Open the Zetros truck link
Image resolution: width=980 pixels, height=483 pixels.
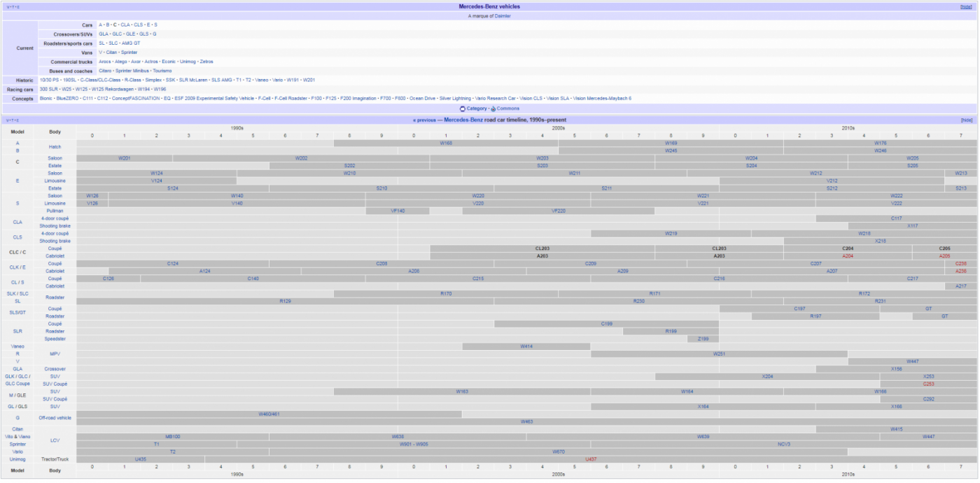[x=206, y=62]
